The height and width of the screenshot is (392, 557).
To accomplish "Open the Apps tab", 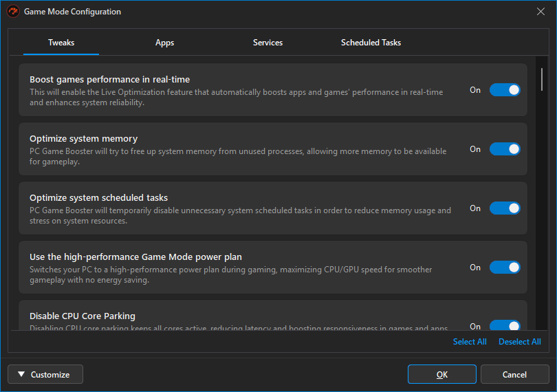I will (164, 43).
